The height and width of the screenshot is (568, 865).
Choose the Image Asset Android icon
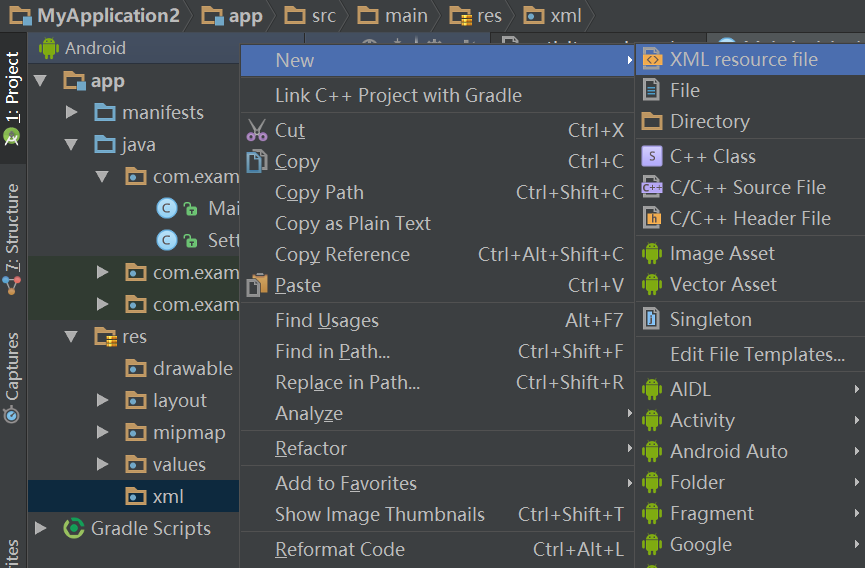point(652,254)
